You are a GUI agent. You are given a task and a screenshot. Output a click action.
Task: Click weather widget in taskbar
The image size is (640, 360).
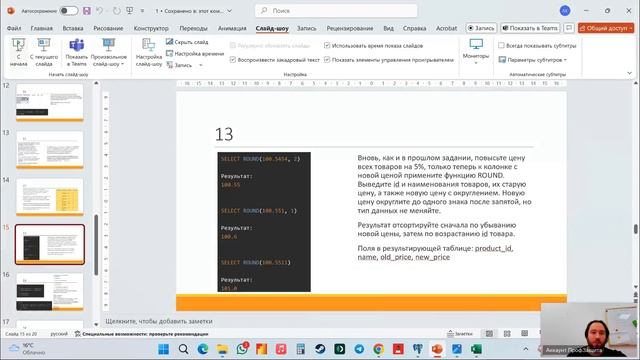point(28,349)
